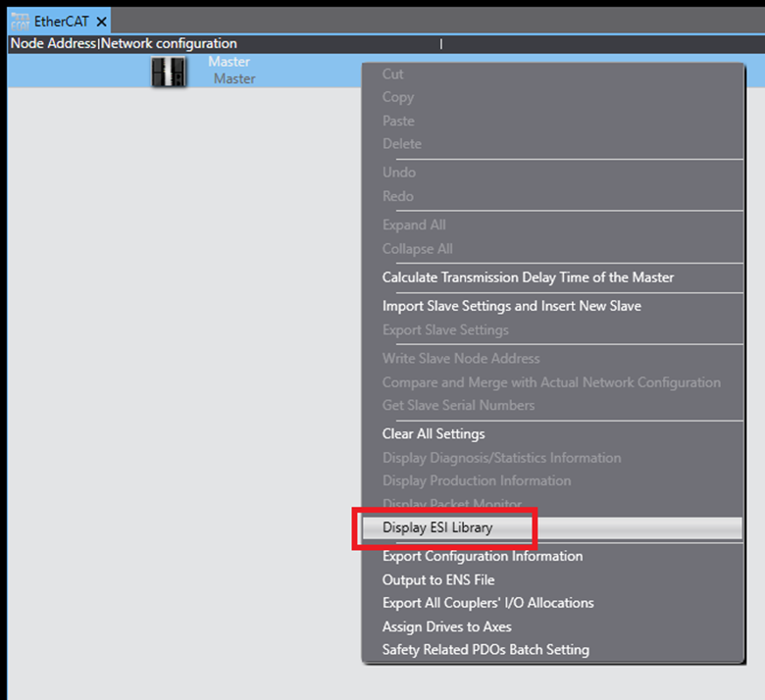Click the Master controller device icon
Screen dimensions: 765x700
tap(169, 71)
